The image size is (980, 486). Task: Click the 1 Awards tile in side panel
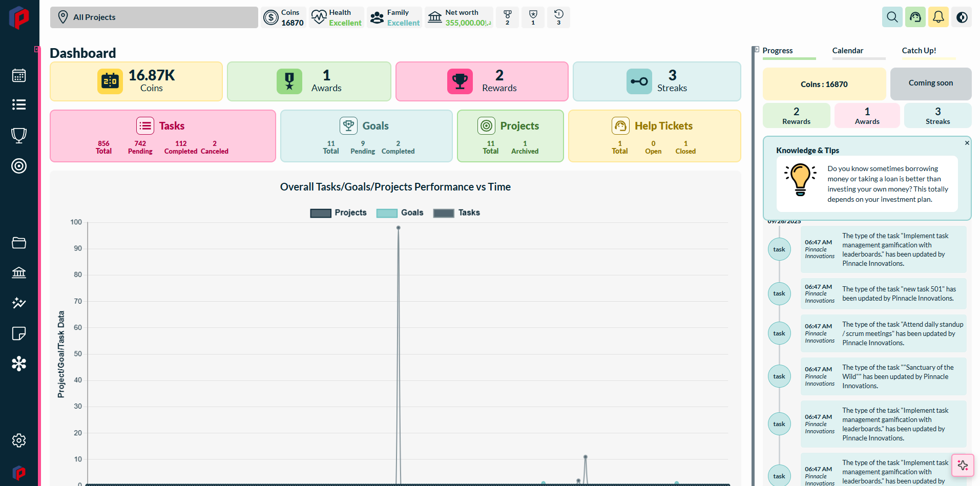[x=867, y=116]
